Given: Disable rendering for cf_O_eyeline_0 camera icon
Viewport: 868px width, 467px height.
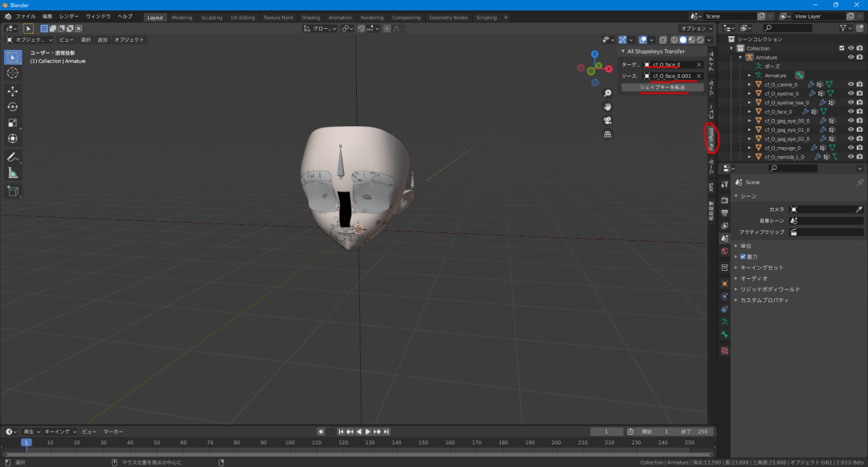Looking at the screenshot, I should pos(860,93).
